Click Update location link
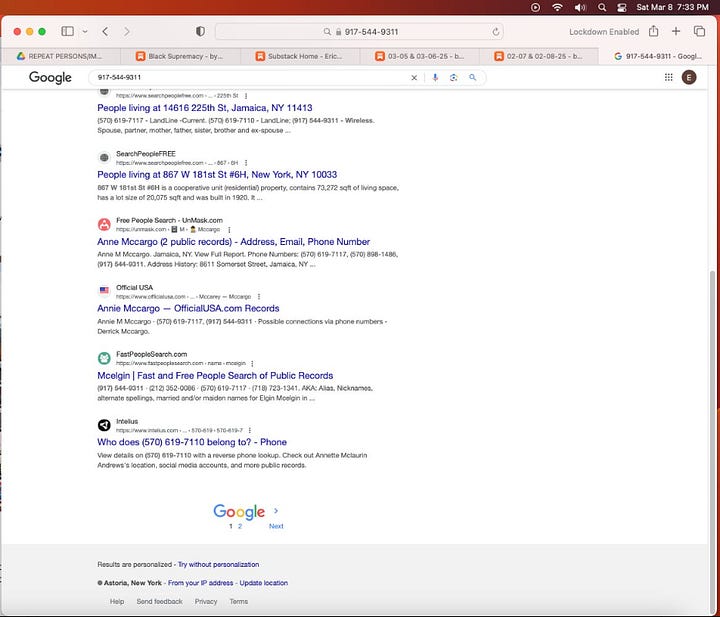 264,583
